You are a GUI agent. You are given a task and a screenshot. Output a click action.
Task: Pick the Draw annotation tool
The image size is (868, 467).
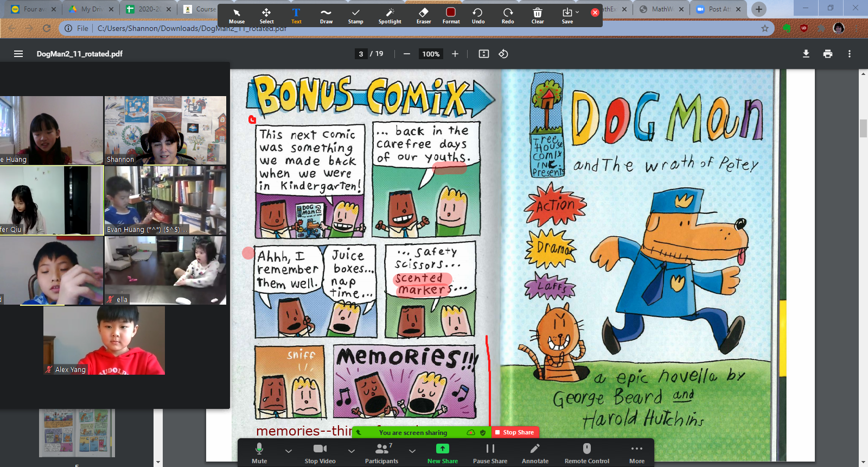click(x=326, y=16)
